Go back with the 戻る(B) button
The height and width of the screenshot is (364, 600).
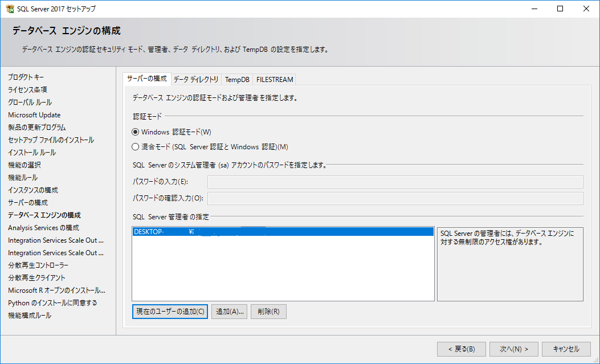point(461,349)
